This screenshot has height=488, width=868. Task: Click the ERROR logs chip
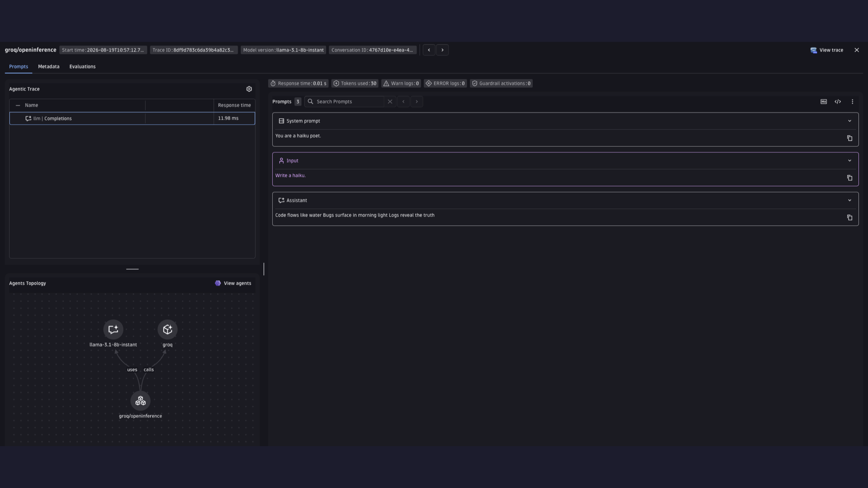445,83
